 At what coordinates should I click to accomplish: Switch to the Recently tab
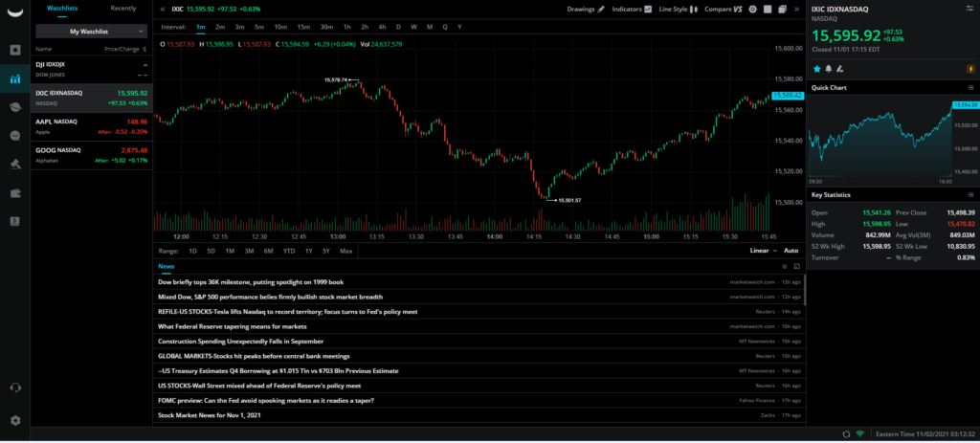tap(122, 8)
